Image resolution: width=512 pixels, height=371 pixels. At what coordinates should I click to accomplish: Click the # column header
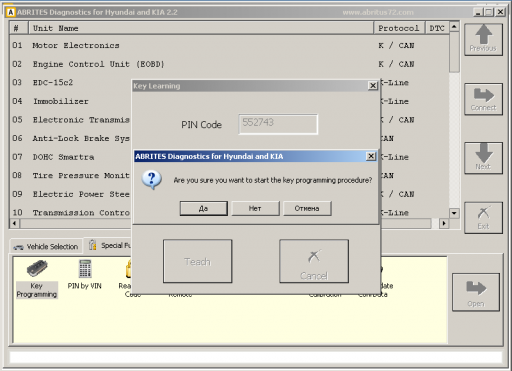coord(19,28)
